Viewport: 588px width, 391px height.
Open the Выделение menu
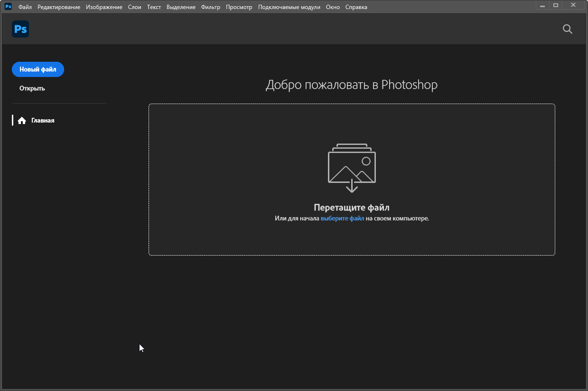tap(181, 7)
